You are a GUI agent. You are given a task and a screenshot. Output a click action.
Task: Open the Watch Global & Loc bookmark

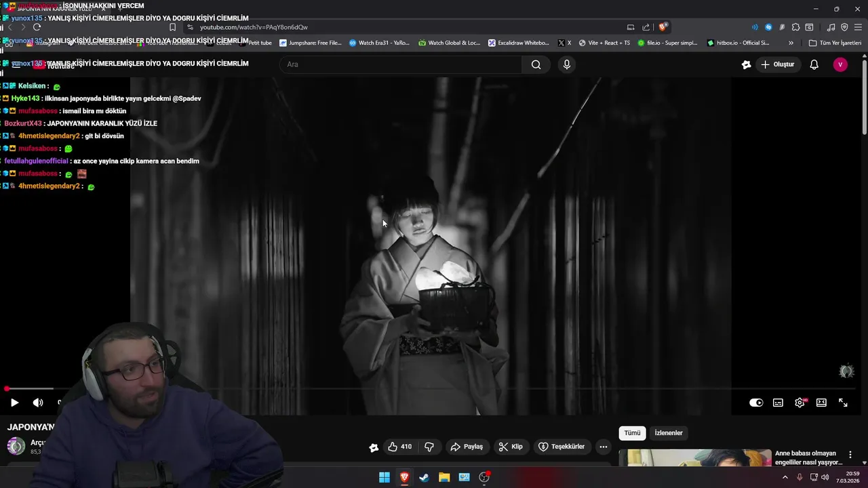pyautogui.click(x=449, y=43)
